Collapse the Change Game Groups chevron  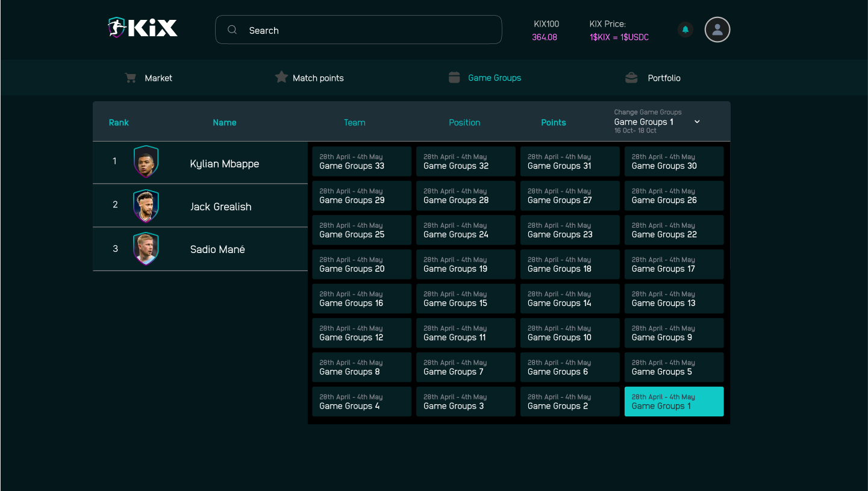[697, 122]
